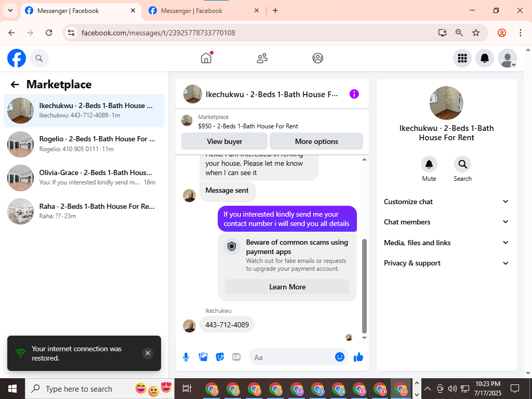Open the Facebook menu grid icon
532x399 pixels.
click(x=462, y=58)
